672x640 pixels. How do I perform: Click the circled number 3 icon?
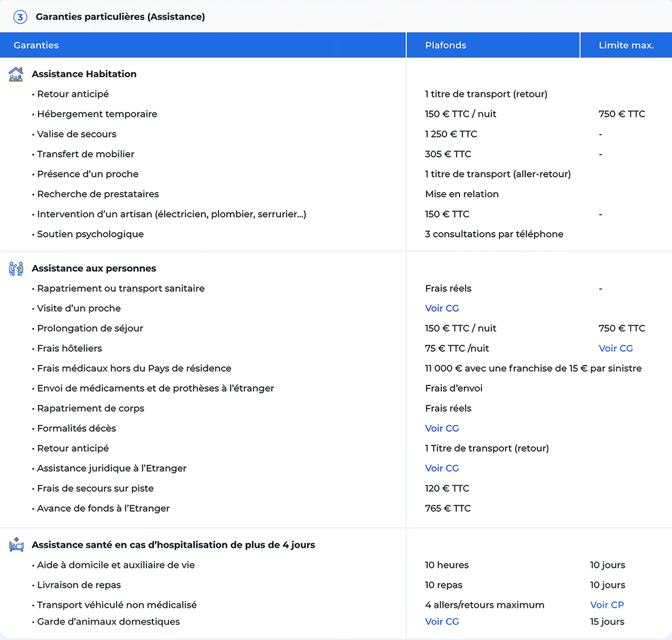click(20, 17)
